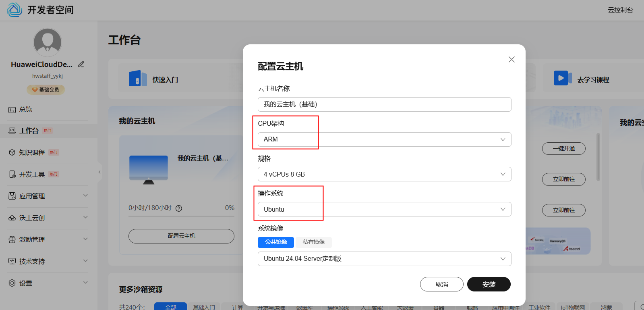Screen dimensions: 644x310
Task: Open the 去学习课程 text link
Action: coord(593,80)
